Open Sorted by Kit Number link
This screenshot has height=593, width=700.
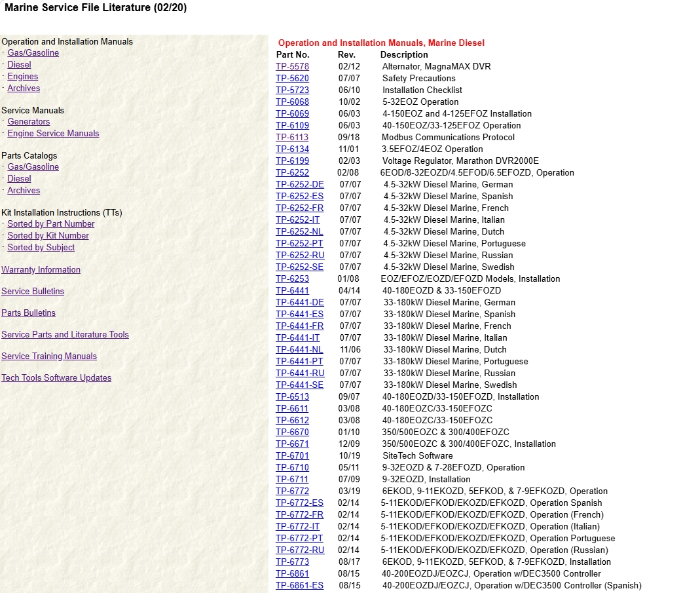click(48, 236)
